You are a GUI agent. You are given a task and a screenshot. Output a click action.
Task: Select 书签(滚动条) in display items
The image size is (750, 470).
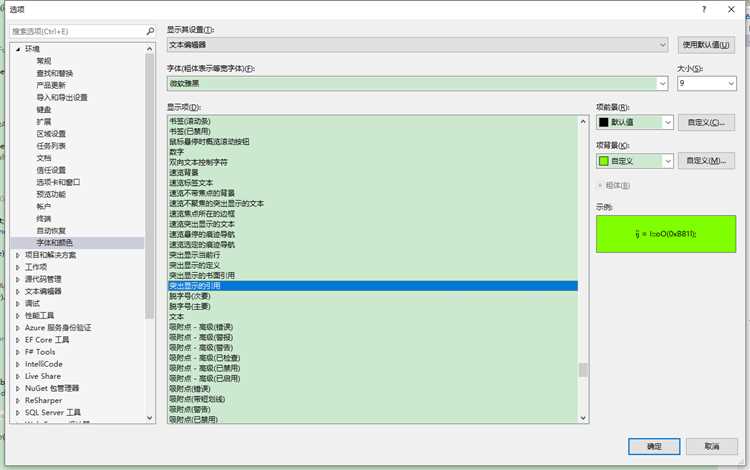(x=190, y=121)
